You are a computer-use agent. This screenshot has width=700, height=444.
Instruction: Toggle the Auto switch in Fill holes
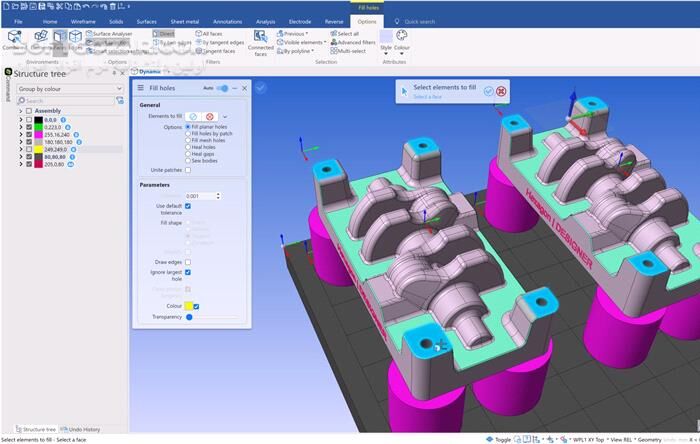point(222,88)
